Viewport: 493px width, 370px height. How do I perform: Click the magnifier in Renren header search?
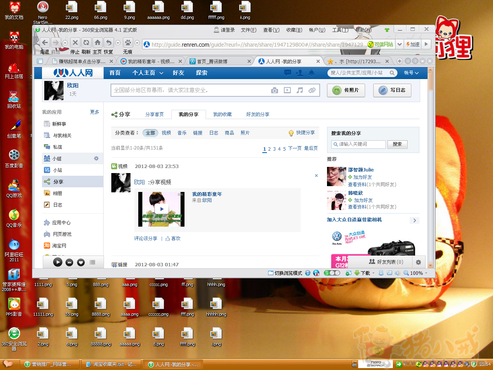click(x=392, y=73)
